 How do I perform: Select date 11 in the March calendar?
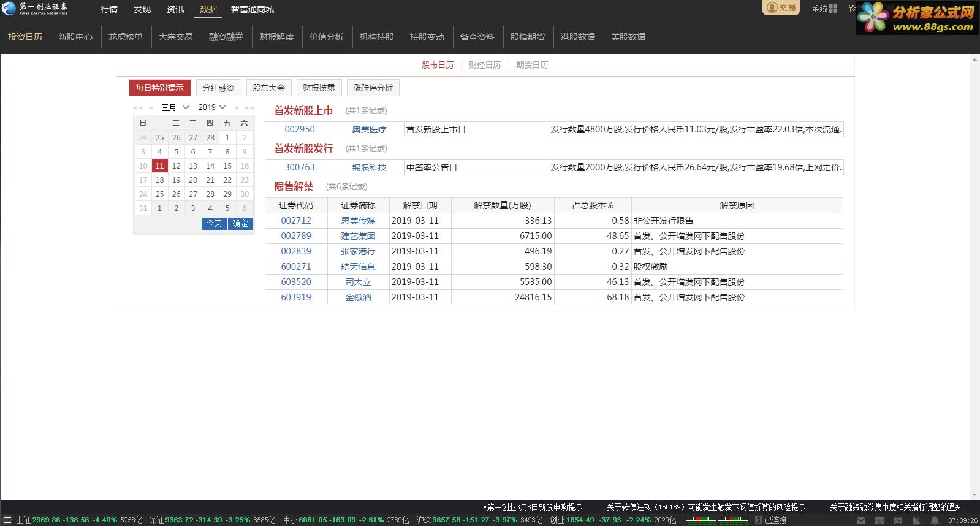159,166
